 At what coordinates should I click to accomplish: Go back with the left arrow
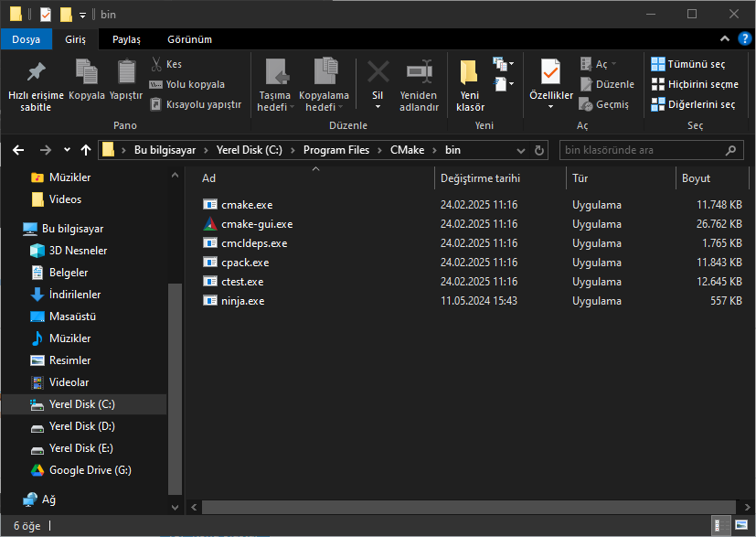[x=18, y=151]
